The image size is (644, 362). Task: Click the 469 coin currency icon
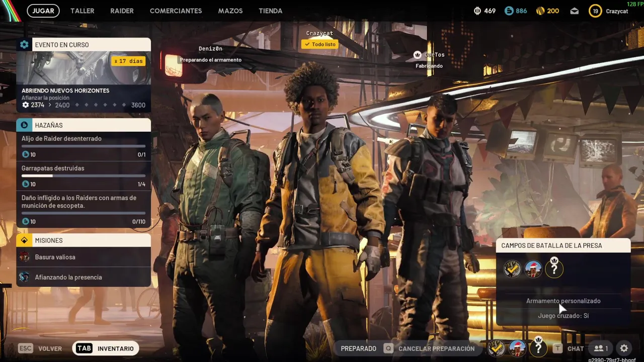pyautogui.click(x=477, y=11)
